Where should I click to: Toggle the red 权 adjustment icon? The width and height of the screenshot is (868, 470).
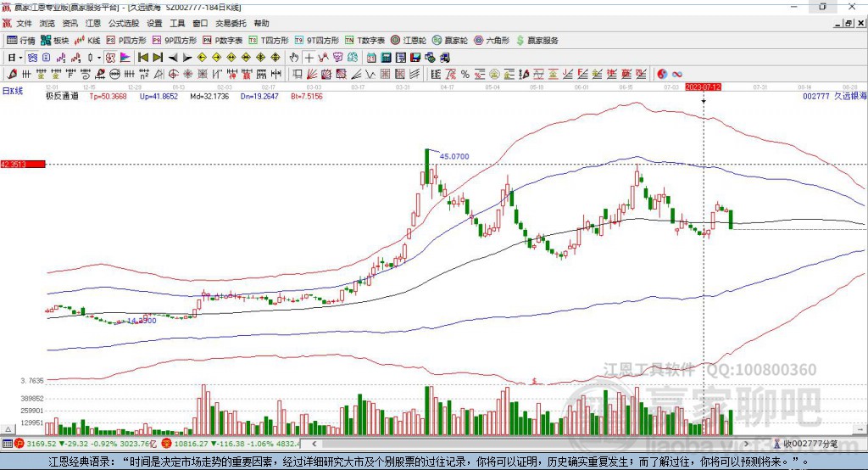(x=110, y=58)
